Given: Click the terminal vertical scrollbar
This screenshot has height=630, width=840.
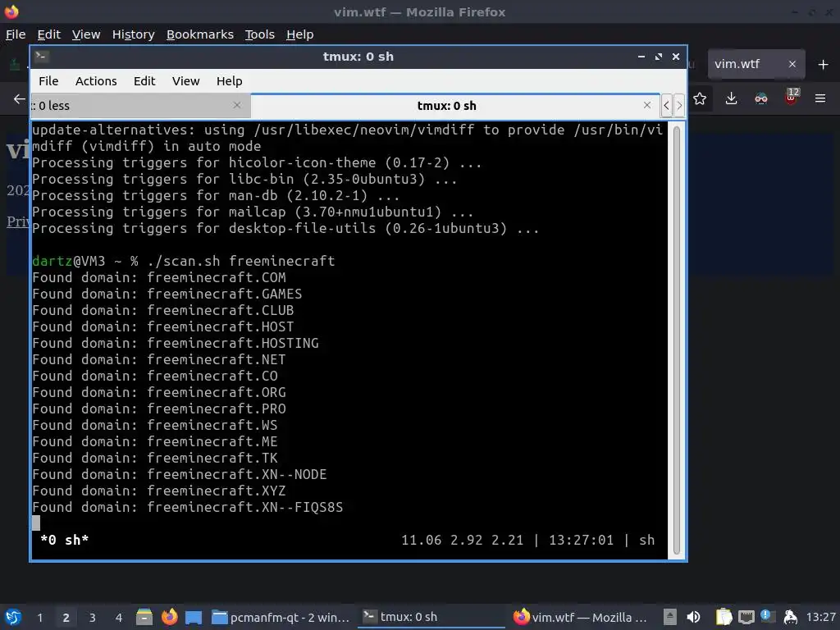Looking at the screenshot, I should [x=677, y=340].
